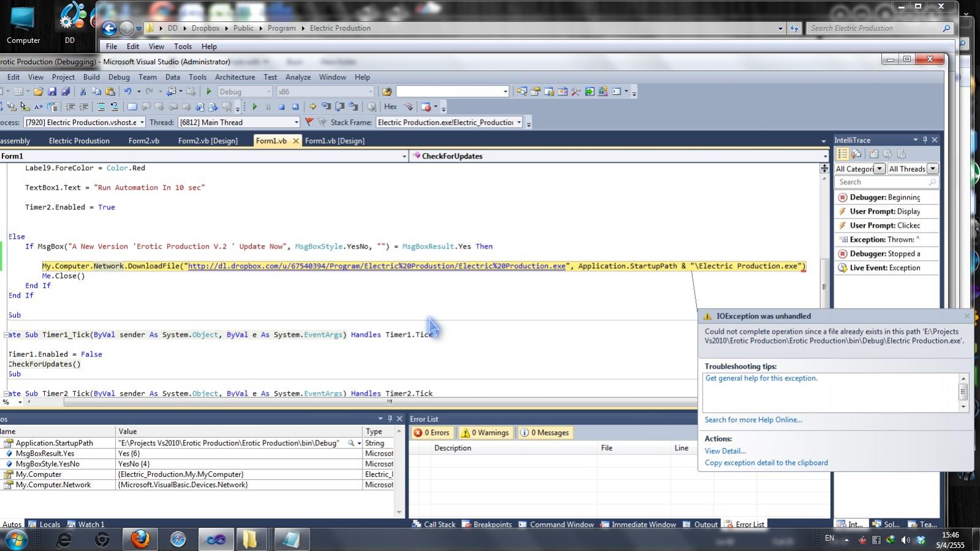Image resolution: width=980 pixels, height=551 pixels.
Task: Click the IntelliTrace Search field
Action: (886, 182)
